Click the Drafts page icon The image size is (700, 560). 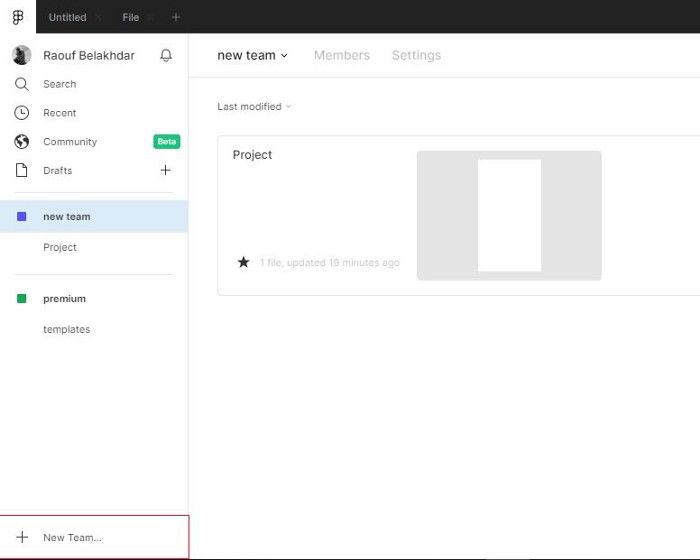click(x=21, y=170)
